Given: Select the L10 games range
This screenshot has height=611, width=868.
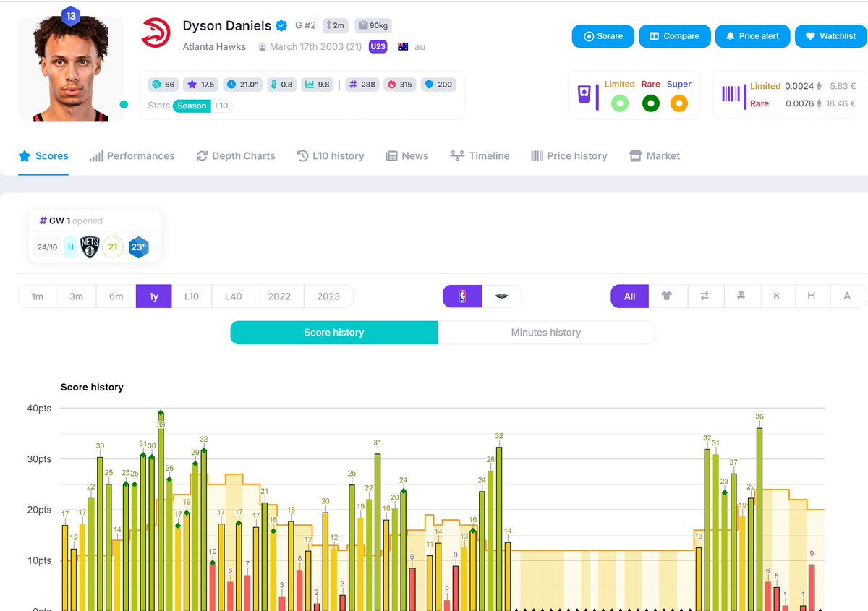Looking at the screenshot, I should coord(192,296).
